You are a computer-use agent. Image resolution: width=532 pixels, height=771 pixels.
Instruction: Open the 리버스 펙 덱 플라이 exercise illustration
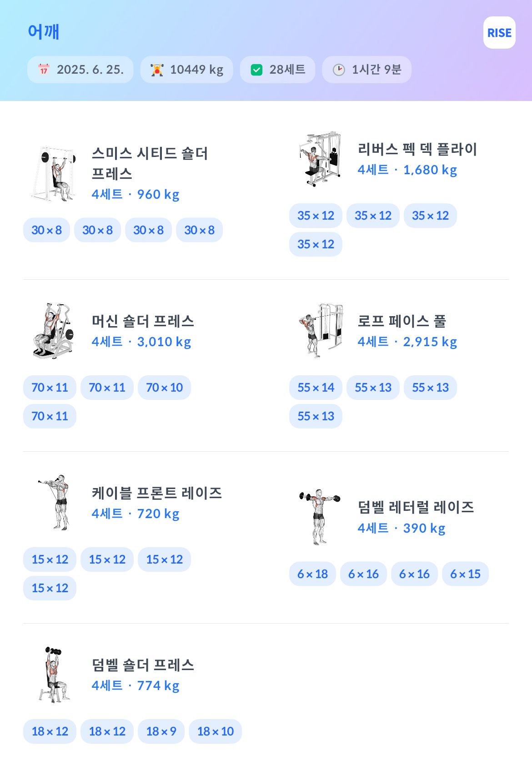320,159
